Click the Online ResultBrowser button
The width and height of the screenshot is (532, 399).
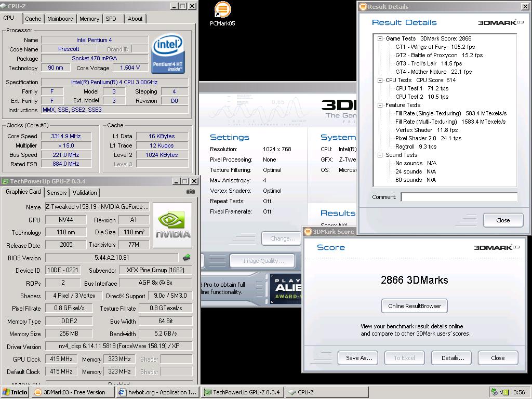click(x=415, y=306)
